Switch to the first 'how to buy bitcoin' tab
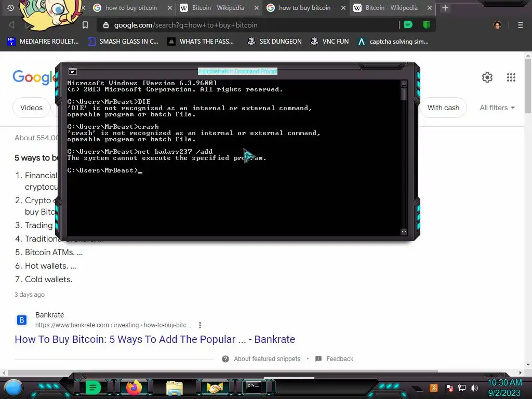This screenshot has width=532, height=399. pyautogui.click(x=132, y=8)
